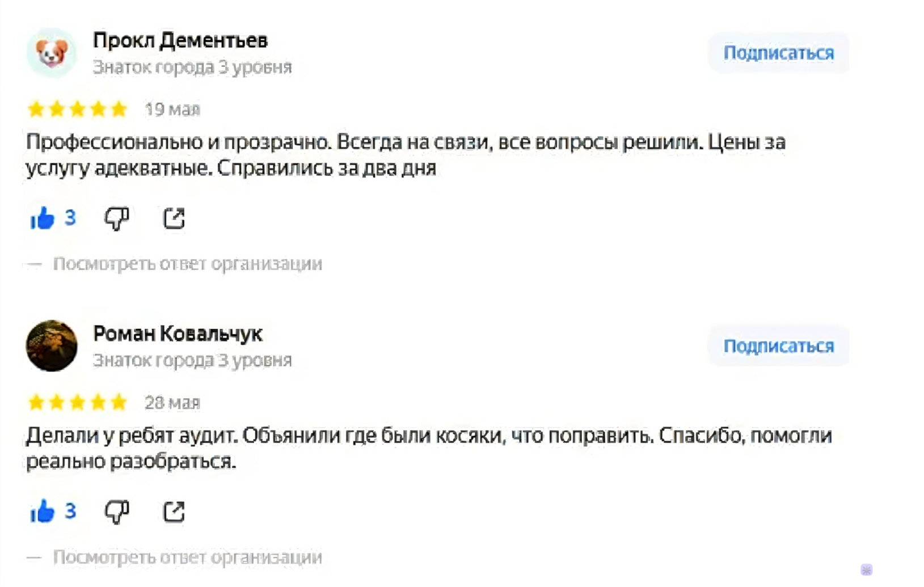The image size is (924, 587).
Task: Share Прокл Дементьев's review
Action: pos(174,218)
